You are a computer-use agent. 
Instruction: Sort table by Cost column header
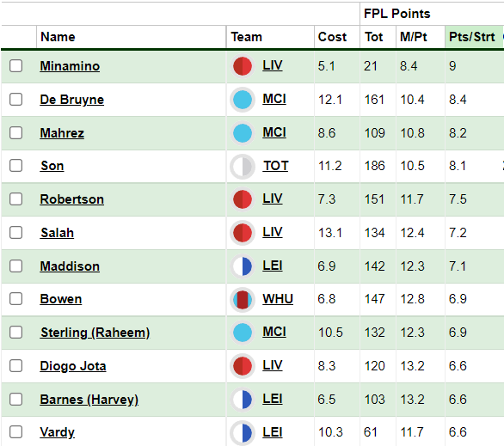332,37
